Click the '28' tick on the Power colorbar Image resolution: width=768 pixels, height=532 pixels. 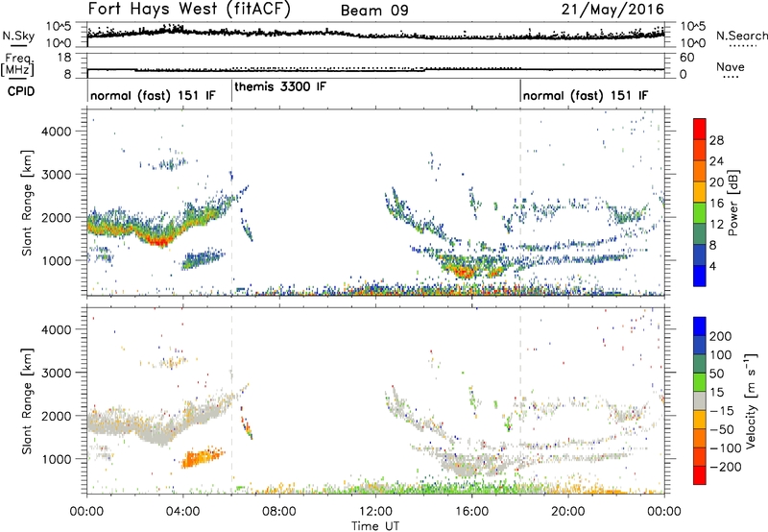pos(716,140)
